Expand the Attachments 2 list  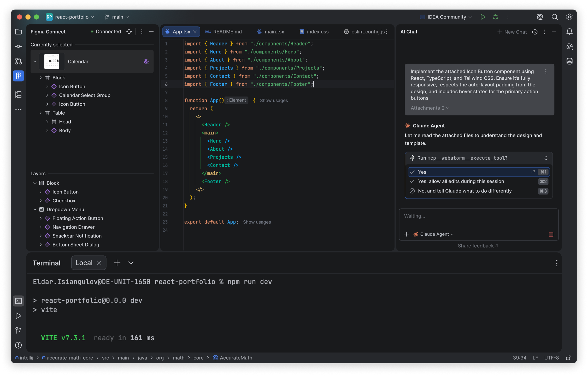[430, 108]
